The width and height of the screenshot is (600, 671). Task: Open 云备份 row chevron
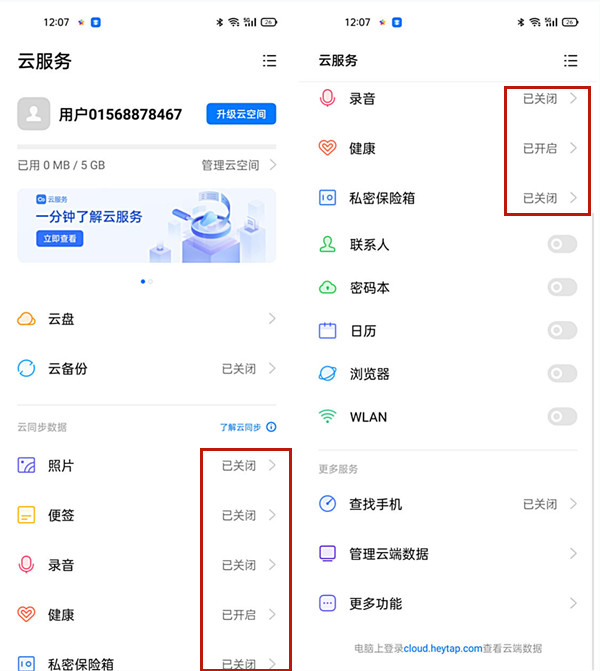(x=272, y=368)
